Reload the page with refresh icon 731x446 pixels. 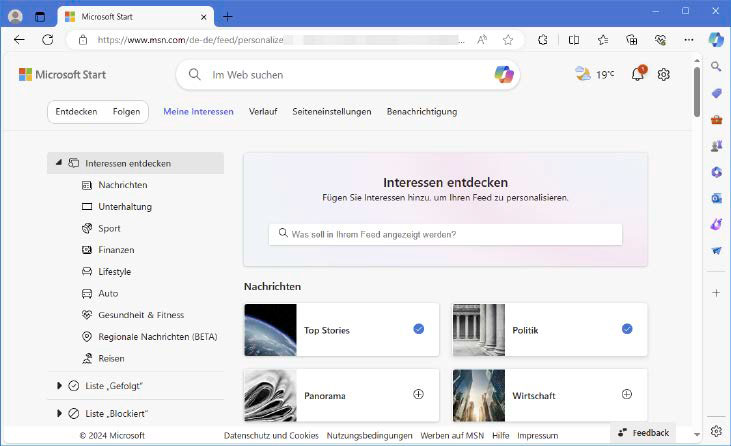[48, 40]
